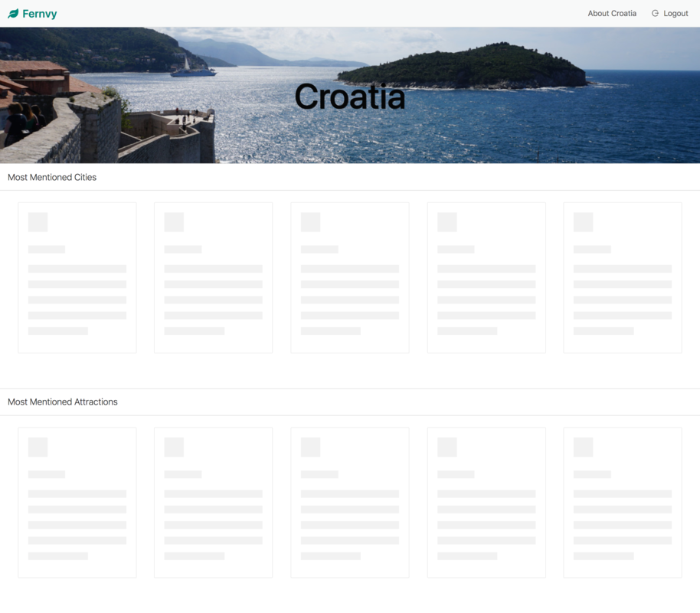Open the fifth loading card under Cities

[x=623, y=277]
